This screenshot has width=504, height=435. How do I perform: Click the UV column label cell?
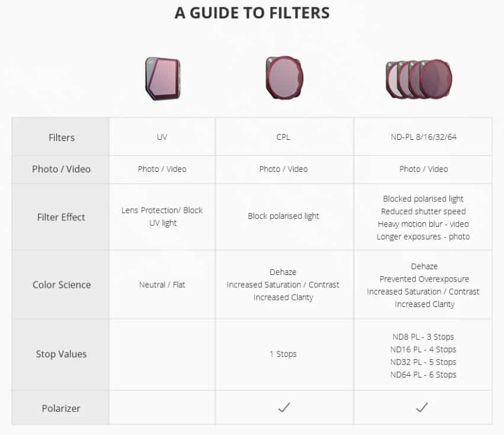pyautogui.click(x=162, y=137)
